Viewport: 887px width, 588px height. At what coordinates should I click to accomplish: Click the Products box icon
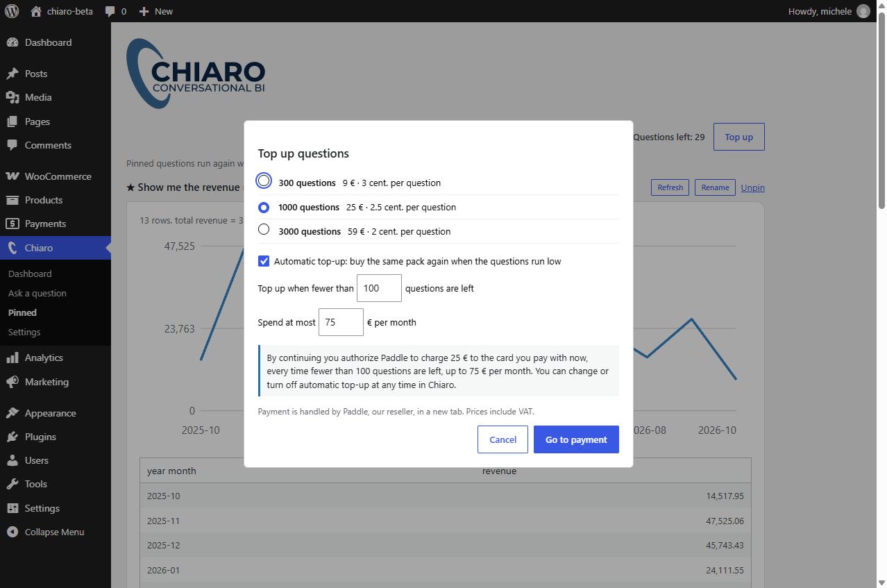[12, 200]
